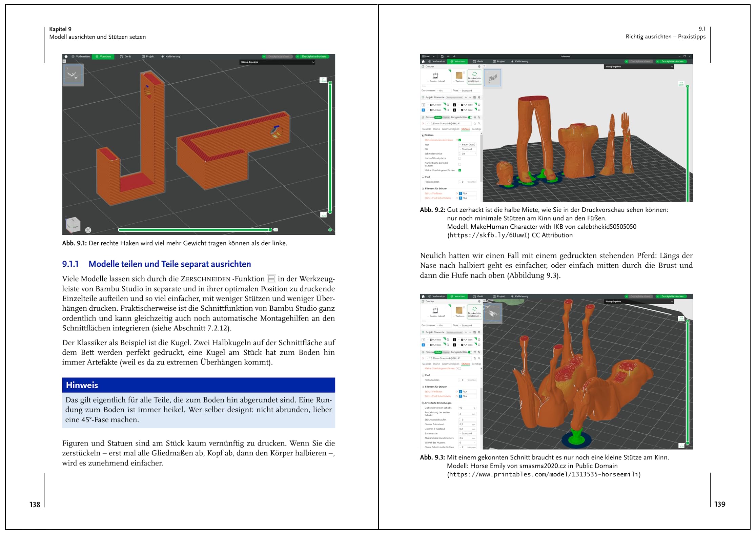Viewport: 756px width, 535px height.
Task: Open the Datei menu in the Abb. 9.2 screenshot
Action: click(x=426, y=56)
